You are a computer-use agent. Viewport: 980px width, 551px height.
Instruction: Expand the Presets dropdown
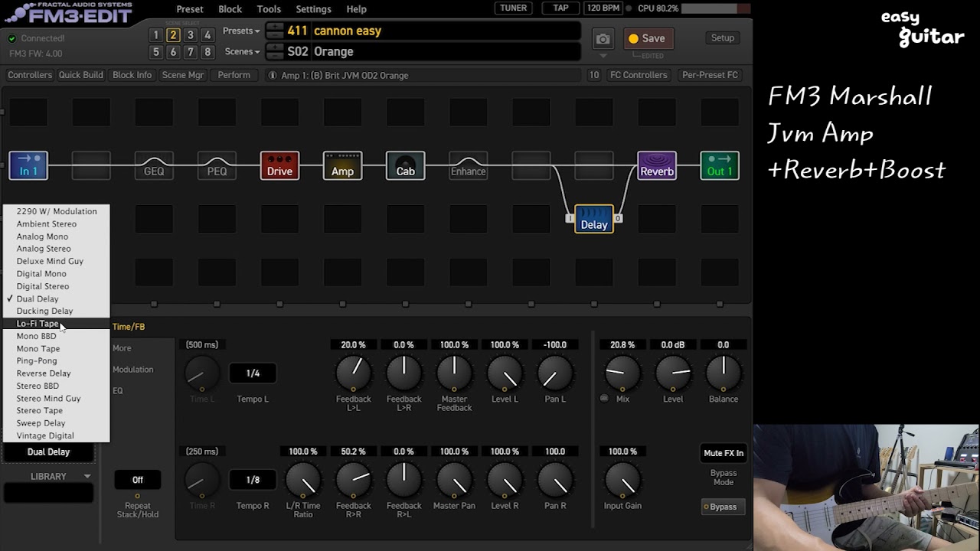[241, 31]
